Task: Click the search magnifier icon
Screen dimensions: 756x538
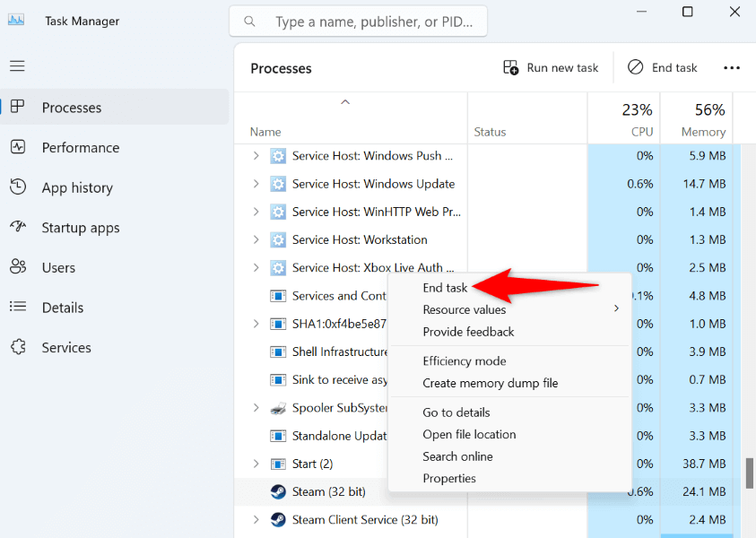Action: click(249, 22)
